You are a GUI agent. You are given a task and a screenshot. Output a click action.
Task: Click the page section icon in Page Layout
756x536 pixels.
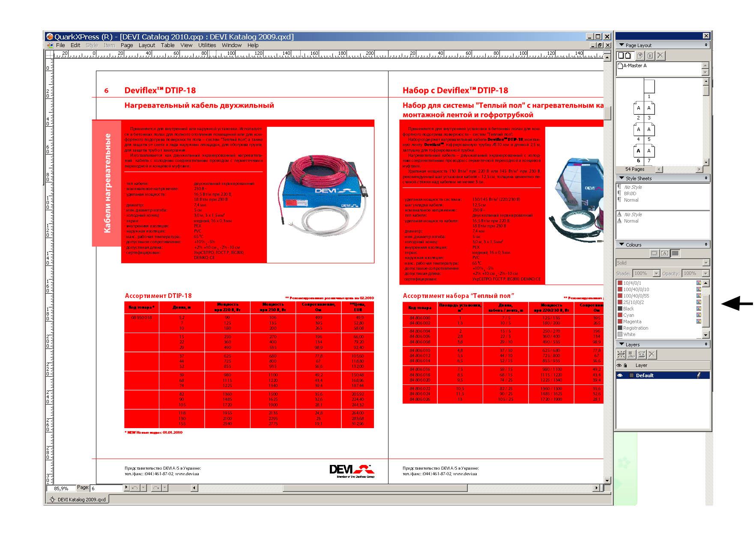point(650,55)
